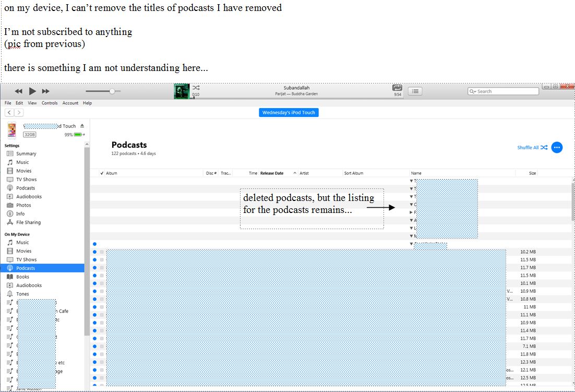Skip to the next track
This screenshot has width=575, height=392.
[45, 91]
